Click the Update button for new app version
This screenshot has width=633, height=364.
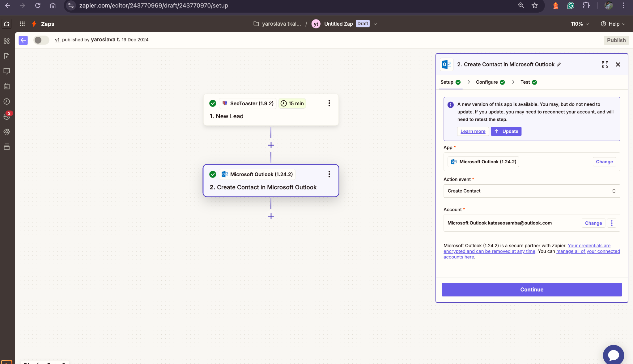click(x=506, y=131)
